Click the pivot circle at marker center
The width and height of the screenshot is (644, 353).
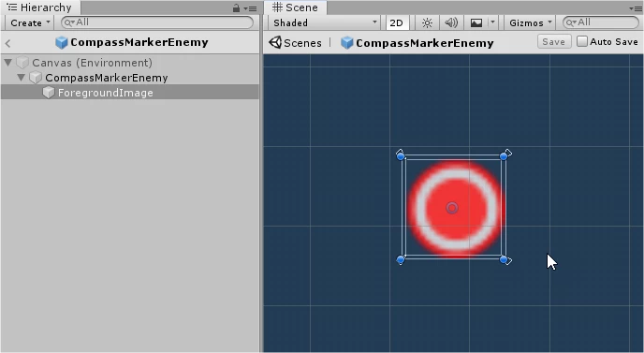click(x=452, y=208)
